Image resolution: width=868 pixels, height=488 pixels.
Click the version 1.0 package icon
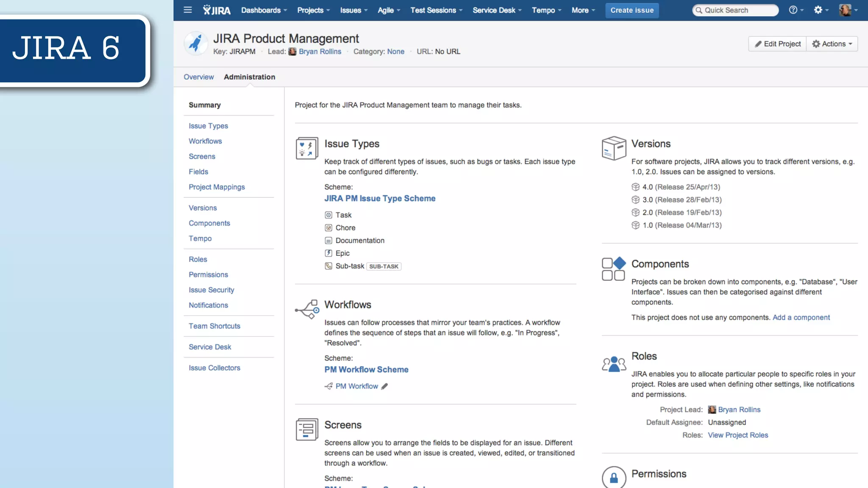click(635, 225)
